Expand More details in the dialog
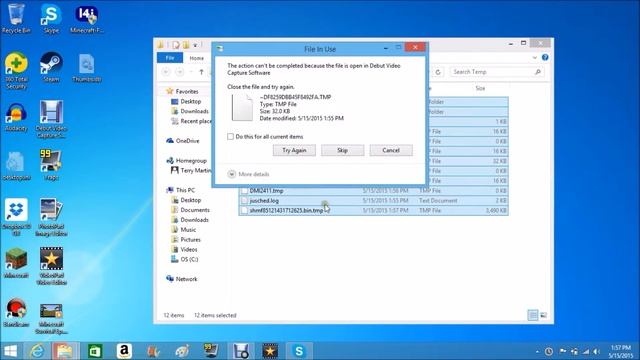This screenshot has width=640, height=360. pyautogui.click(x=248, y=174)
